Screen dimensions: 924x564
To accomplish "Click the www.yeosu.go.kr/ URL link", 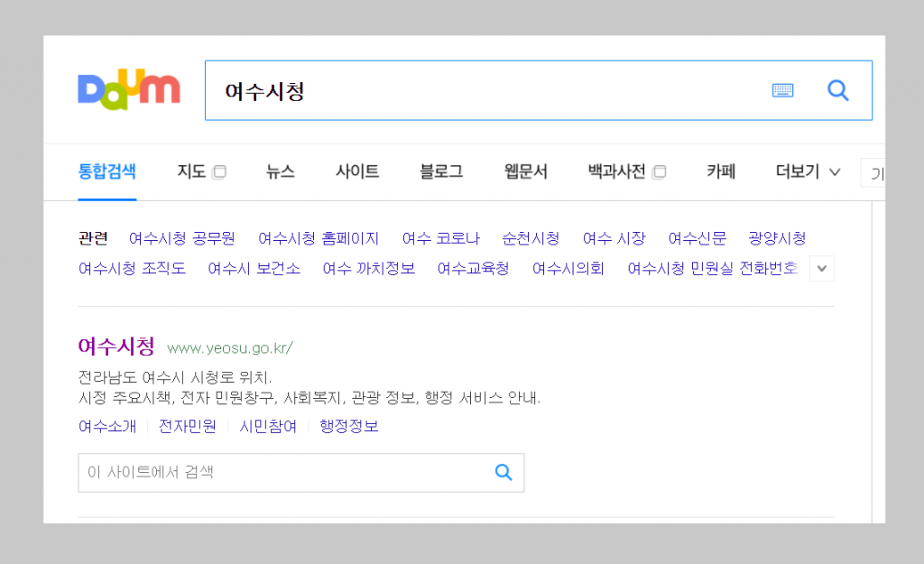I will [x=230, y=348].
